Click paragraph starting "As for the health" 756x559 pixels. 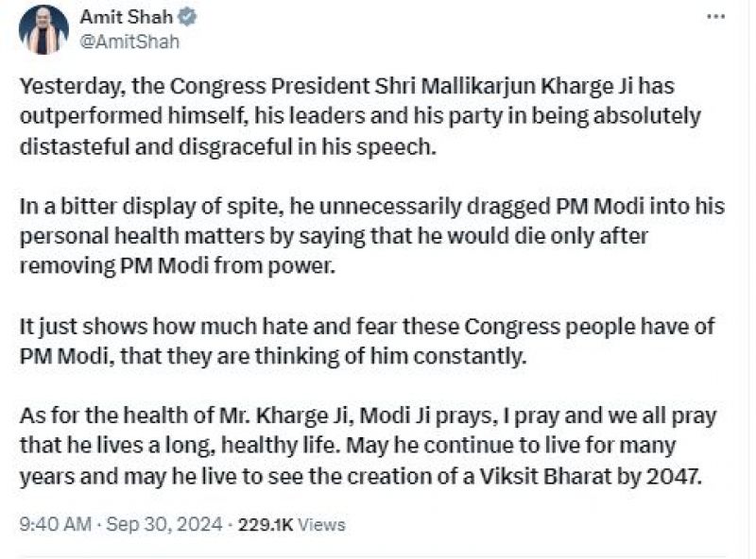coord(369,444)
